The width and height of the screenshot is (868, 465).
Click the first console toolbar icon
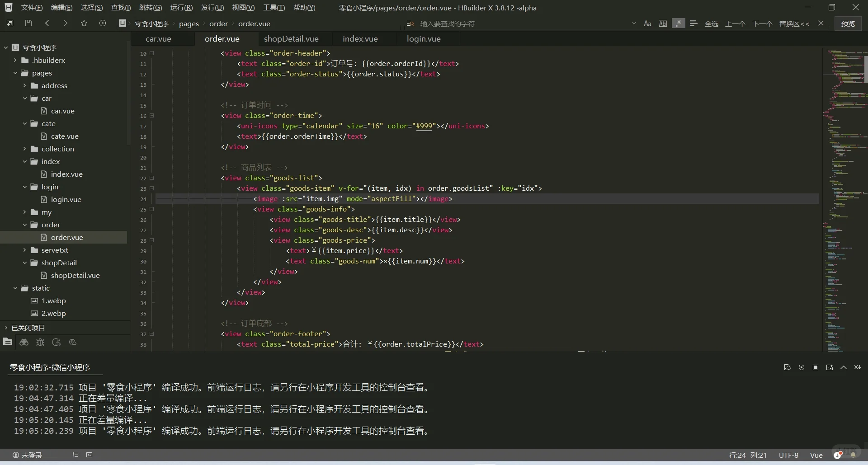click(787, 367)
